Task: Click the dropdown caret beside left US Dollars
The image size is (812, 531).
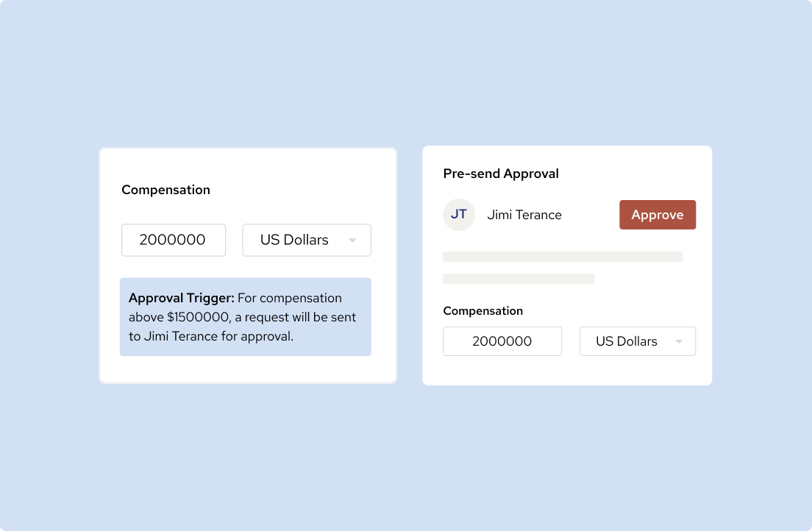Action: click(x=352, y=240)
